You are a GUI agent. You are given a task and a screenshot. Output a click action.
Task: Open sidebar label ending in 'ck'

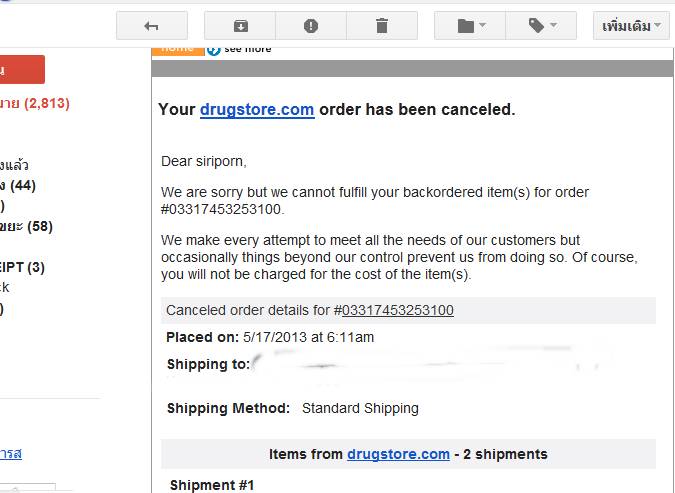click(5, 287)
